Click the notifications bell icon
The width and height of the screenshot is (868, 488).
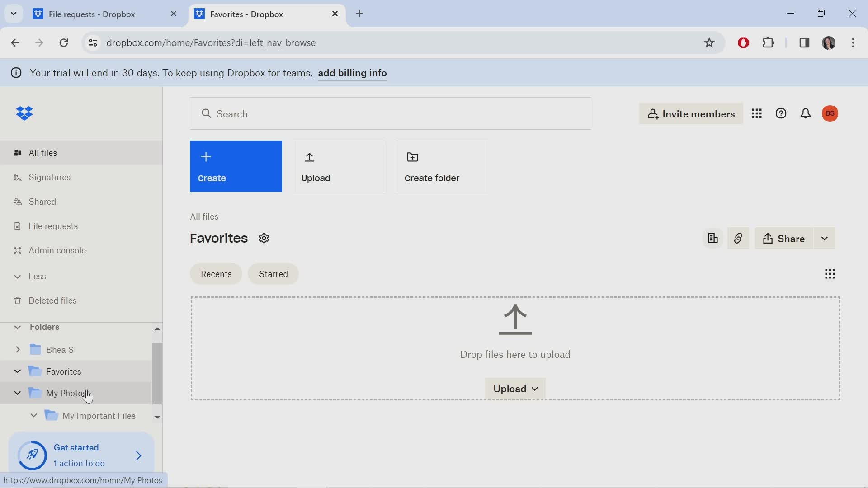(805, 113)
